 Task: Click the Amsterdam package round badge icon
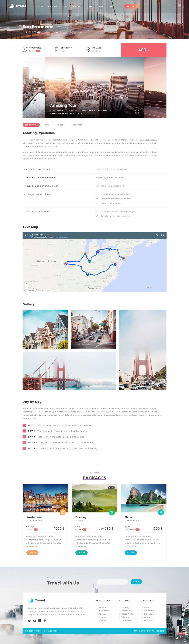point(63,512)
